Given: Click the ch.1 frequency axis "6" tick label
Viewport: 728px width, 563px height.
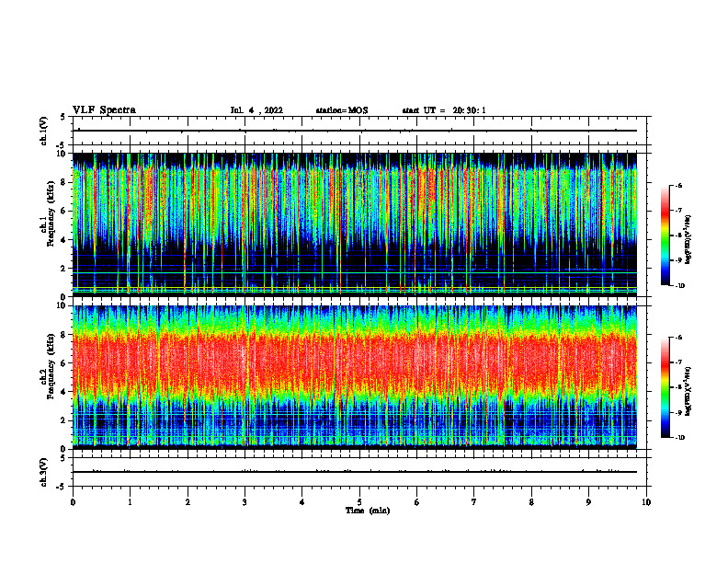Looking at the screenshot, I should point(63,211).
